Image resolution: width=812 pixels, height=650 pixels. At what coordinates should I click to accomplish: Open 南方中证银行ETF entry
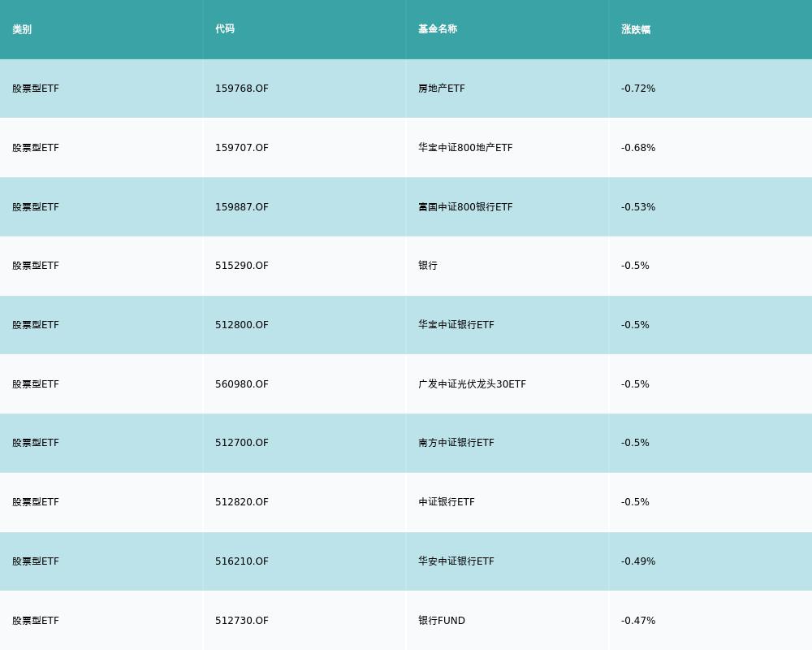pyautogui.click(x=456, y=443)
